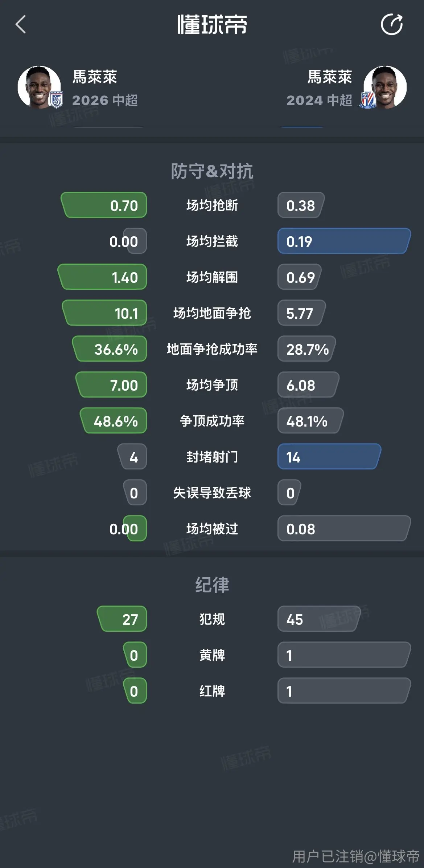Tap Shenhua club badge on right avatar
Image resolution: width=424 pixels, height=868 pixels.
(x=368, y=99)
